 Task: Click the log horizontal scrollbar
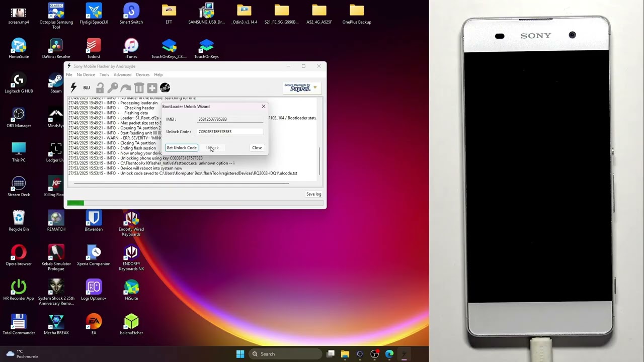(x=181, y=184)
